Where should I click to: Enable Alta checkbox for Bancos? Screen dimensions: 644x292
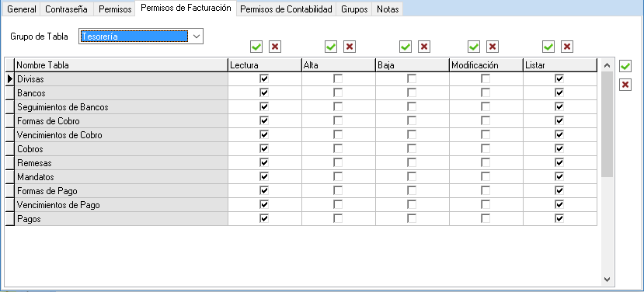[338, 93]
